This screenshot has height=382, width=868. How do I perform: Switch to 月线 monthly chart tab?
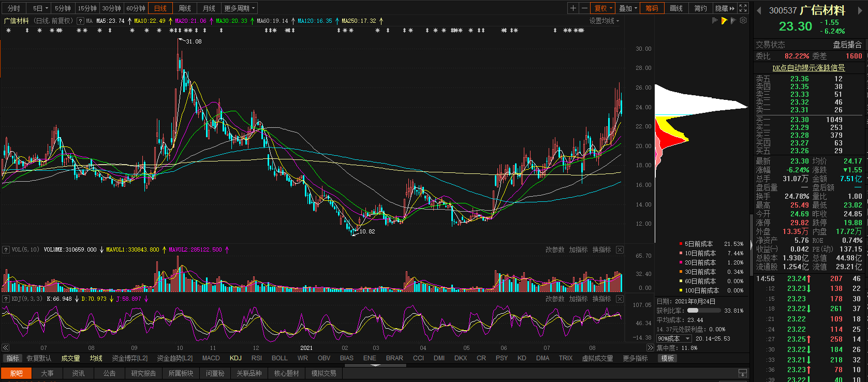click(209, 8)
